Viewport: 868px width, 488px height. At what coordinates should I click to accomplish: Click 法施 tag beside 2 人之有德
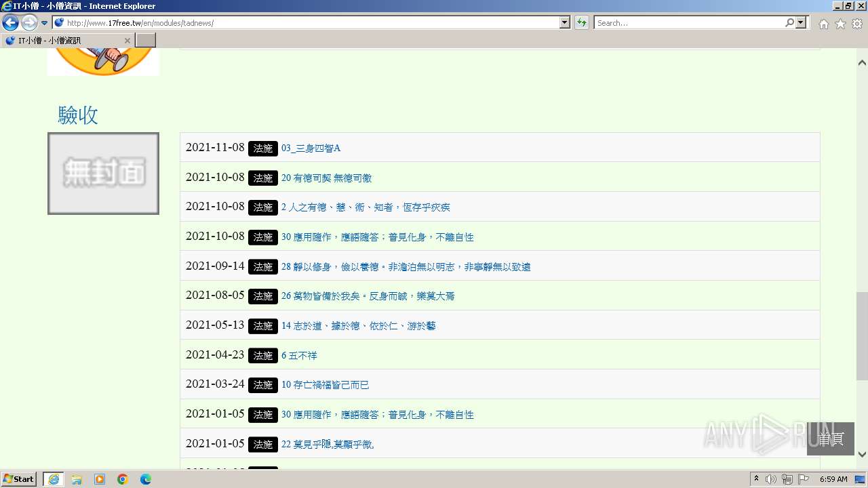263,207
